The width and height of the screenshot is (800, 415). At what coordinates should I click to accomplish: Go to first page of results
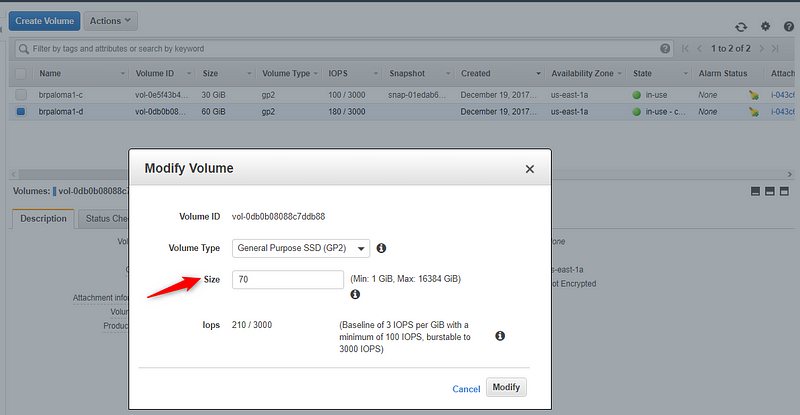(685, 48)
